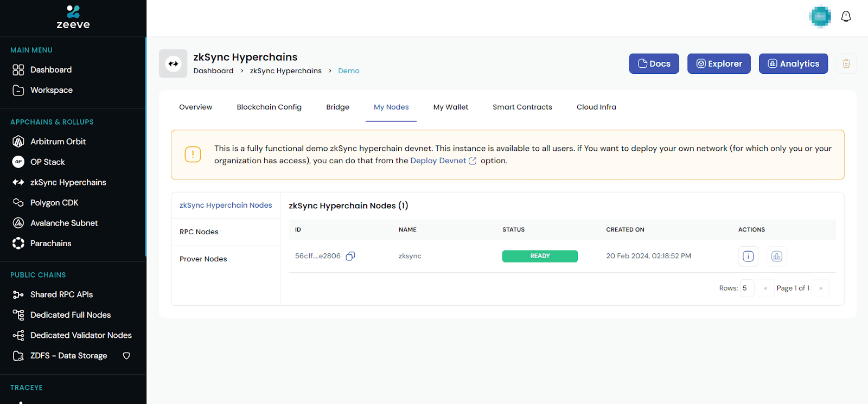Switch to the Blockchain Config tab
The height and width of the screenshot is (404, 868).
[269, 107]
